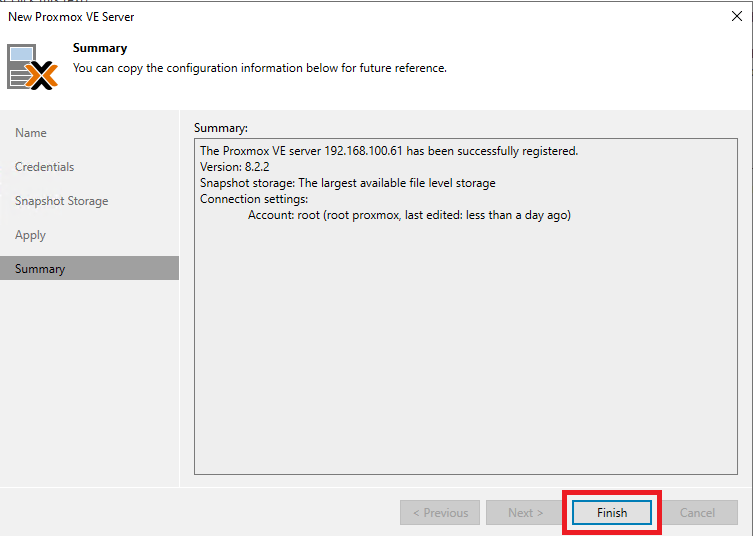Screen dimensions: 753x538
Task: Click the Connection settings line
Action: point(254,199)
